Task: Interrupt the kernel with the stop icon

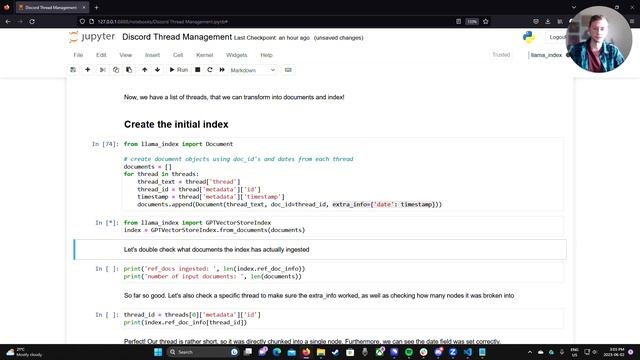Action: [x=198, y=70]
